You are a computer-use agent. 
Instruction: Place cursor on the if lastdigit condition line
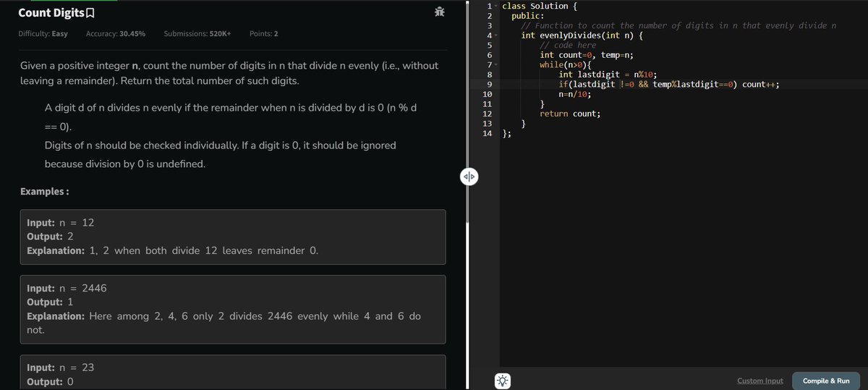coord(669,84)
